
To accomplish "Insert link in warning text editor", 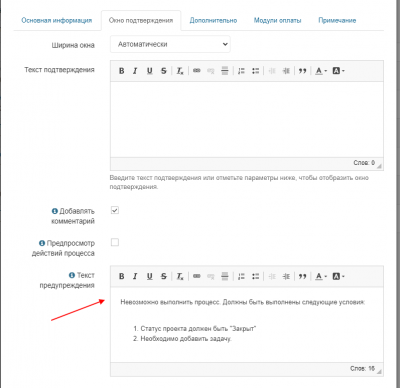I will point(197,276).
